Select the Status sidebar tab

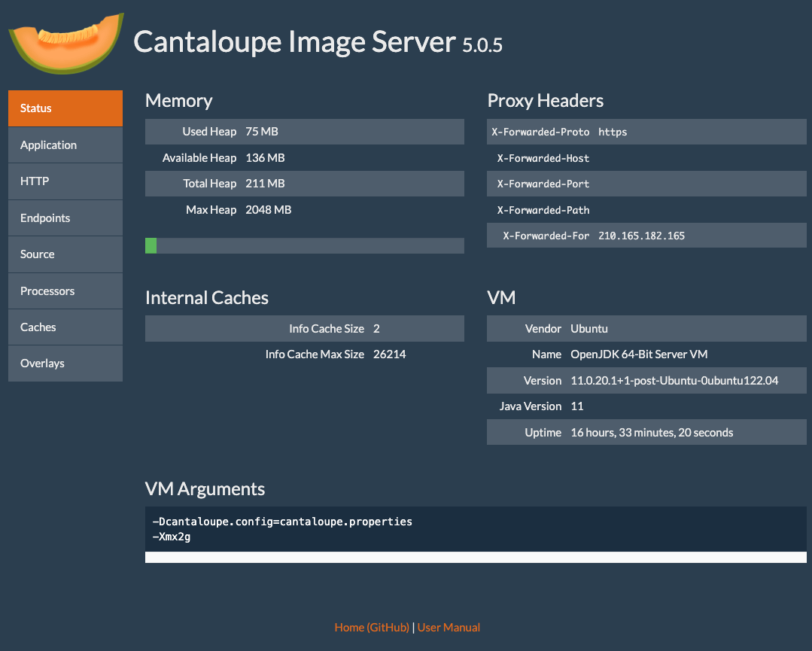pyautogui.click(x=65, y=108)
